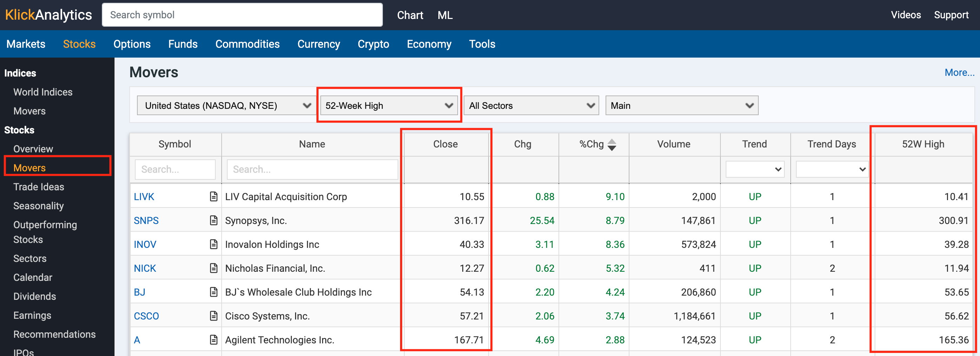This screenshot has width=980, height=356.
Task: Open BJ symbol link
Action: [139, 292]
